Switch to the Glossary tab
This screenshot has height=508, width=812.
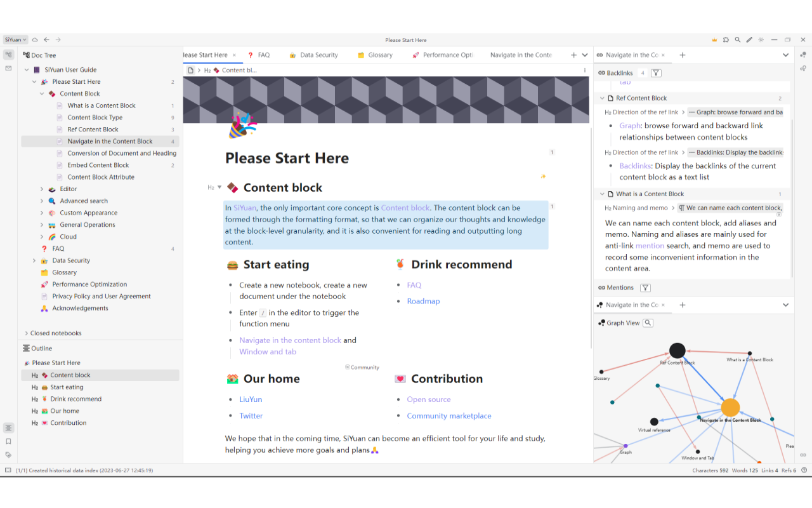[375, 55]
